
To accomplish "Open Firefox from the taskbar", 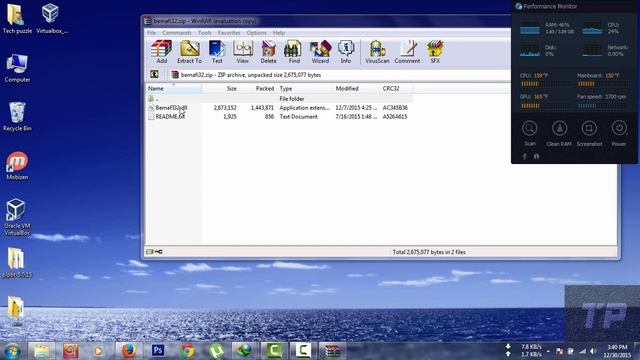I will [128, 351].
